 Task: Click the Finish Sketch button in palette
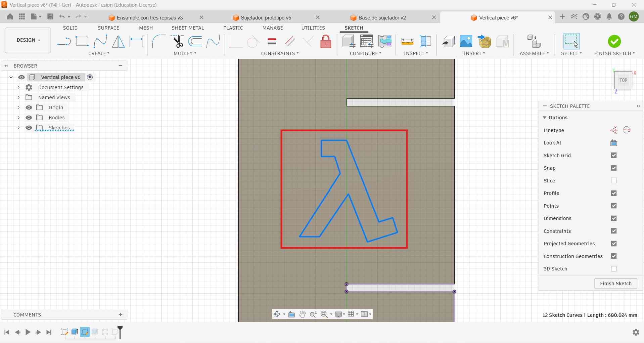(x=616, y=284)
